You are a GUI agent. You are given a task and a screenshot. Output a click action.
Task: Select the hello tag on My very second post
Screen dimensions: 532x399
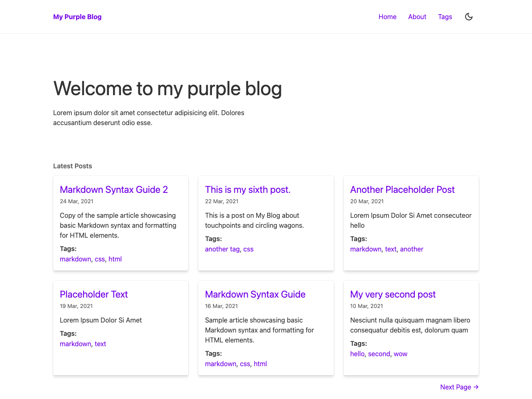tap(357, 354)
